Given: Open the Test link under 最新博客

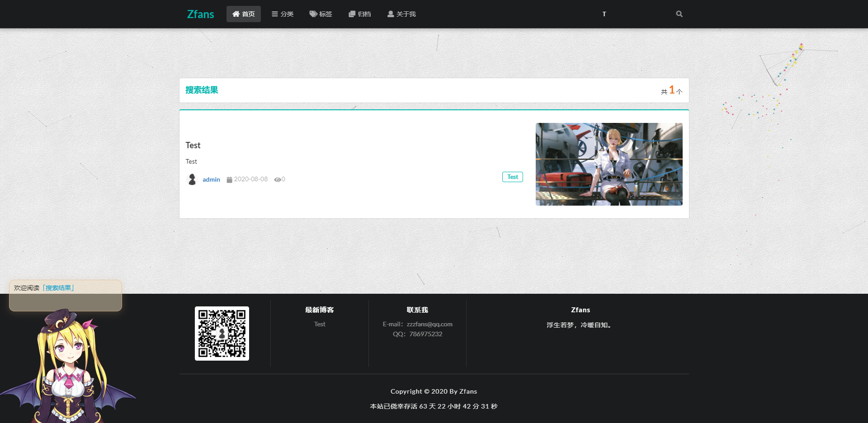Looking at the screenshot, I should coord(320,324).
